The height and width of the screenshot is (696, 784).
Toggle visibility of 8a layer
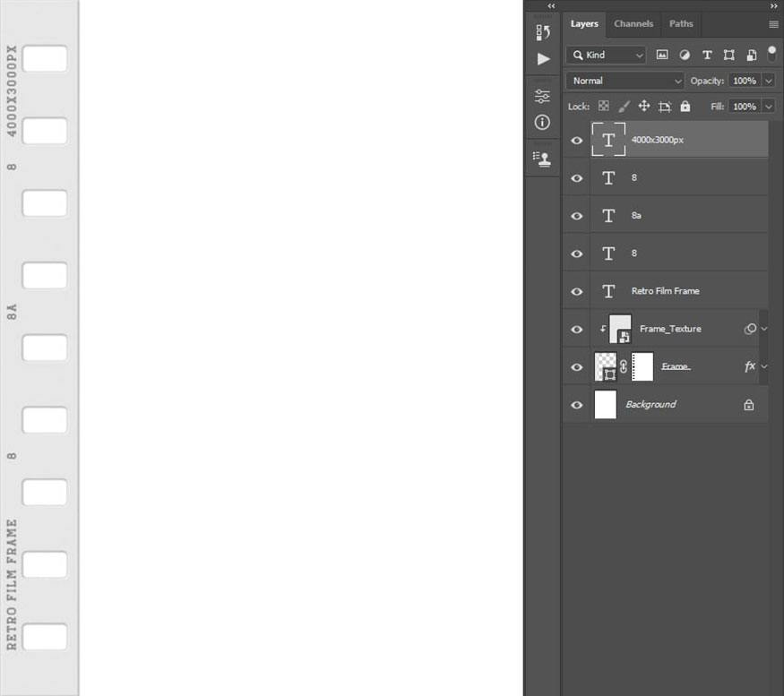(x=576, y=216)
